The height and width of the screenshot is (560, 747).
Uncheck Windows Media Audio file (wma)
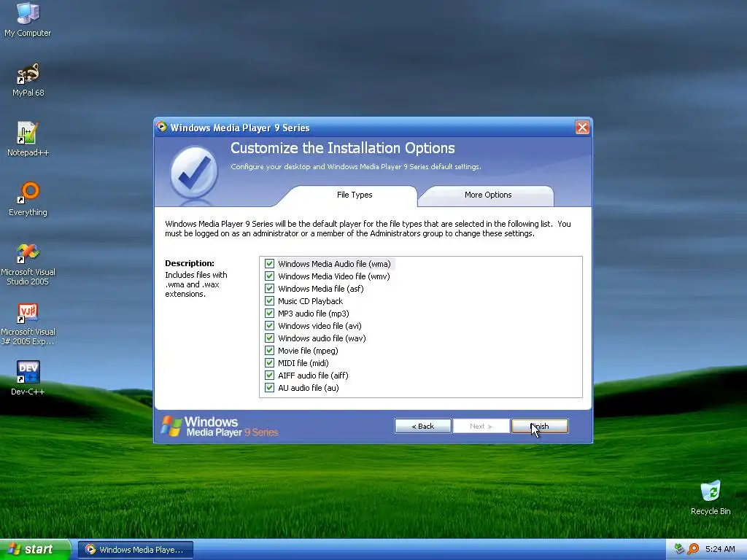coord(269,264)
